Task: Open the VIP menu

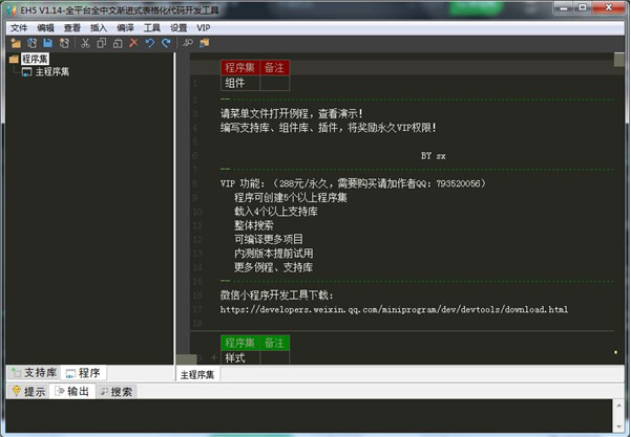Action: 204,28
